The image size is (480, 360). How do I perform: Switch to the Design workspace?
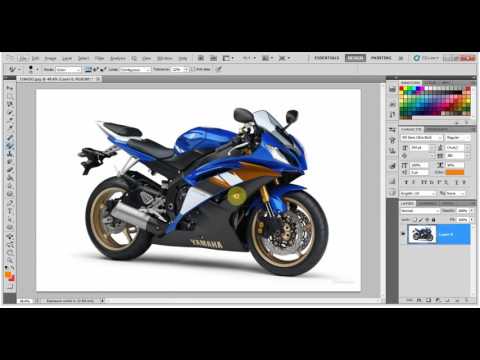coord(355,58)
